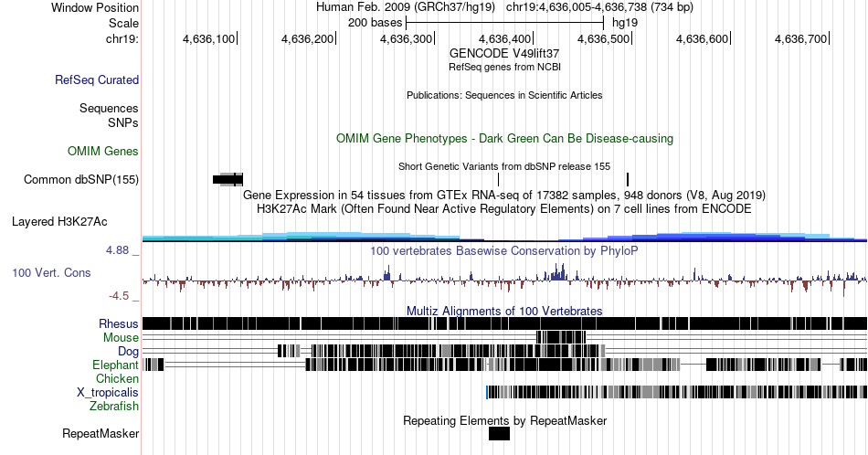Viewport: 868px width, 455px height.
Task: Click the RepeatMasker track label
Action: tap(101, 433)
